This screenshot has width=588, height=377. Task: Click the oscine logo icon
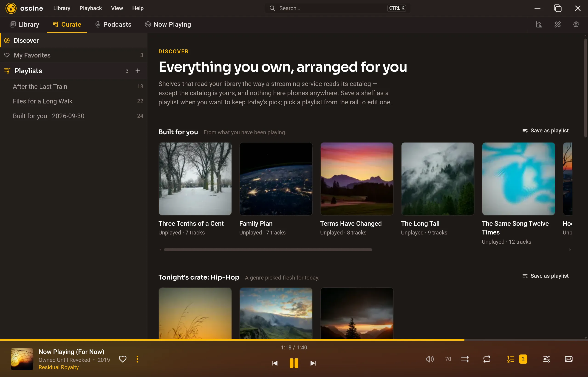coord(11,8)
